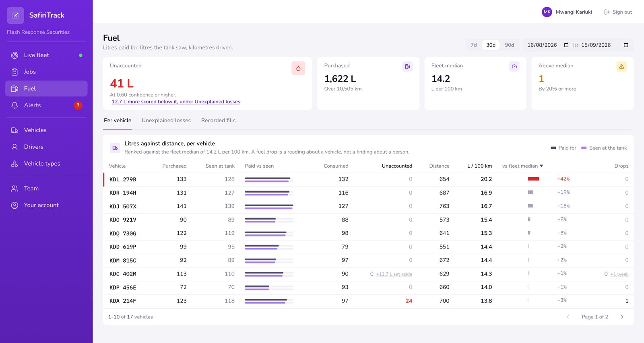The image size is (644, 343).
Task: Open Live fleet from the sidebar
Action: [x=46, y=55]
